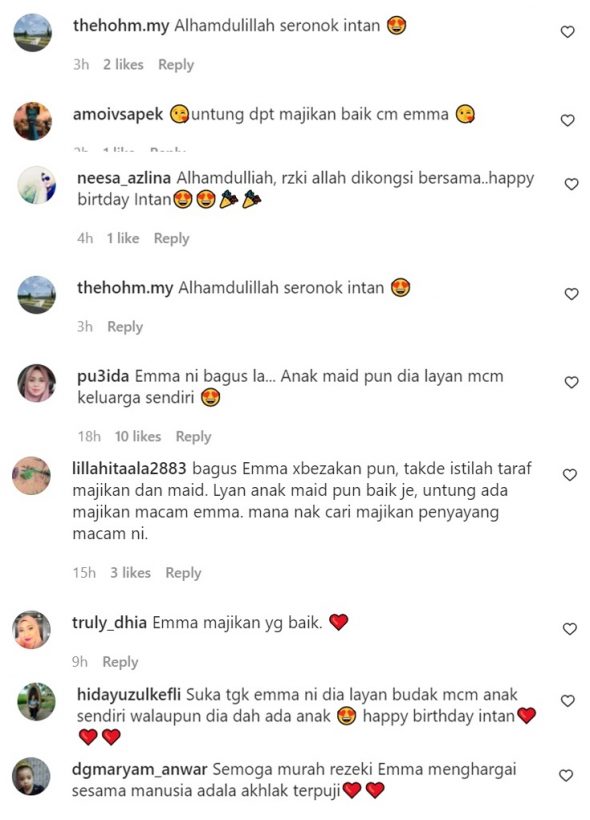
Task: Like the topmost thehohm.my comment
Action: [x=568, y=32]
